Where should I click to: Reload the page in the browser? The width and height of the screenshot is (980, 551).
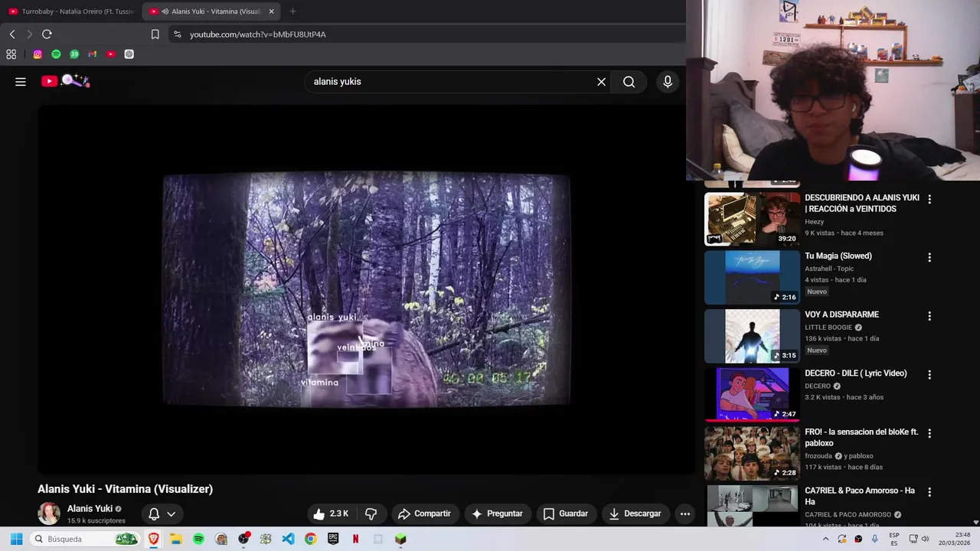click(47, 34)
